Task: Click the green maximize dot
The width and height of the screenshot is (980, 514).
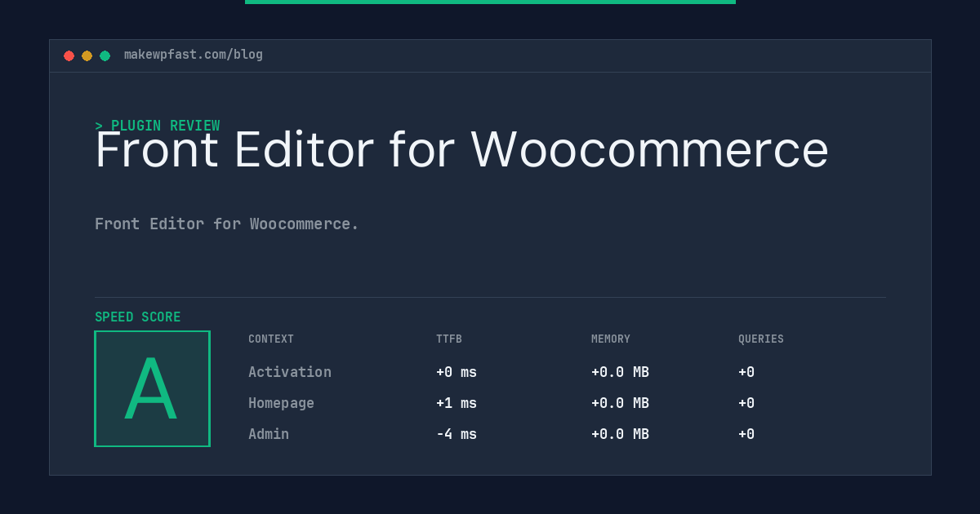Action: (105, 55)
